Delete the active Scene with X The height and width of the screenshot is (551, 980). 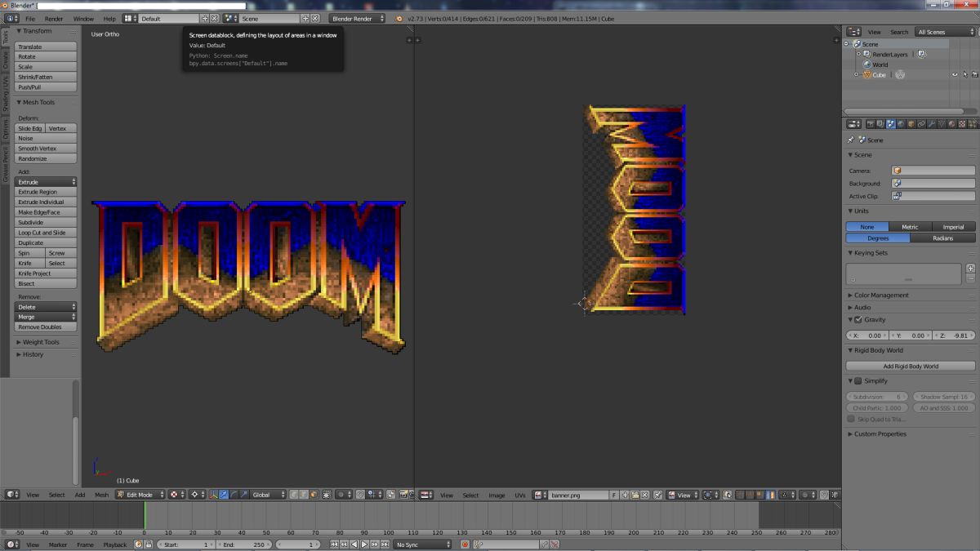tap(314, 18)
